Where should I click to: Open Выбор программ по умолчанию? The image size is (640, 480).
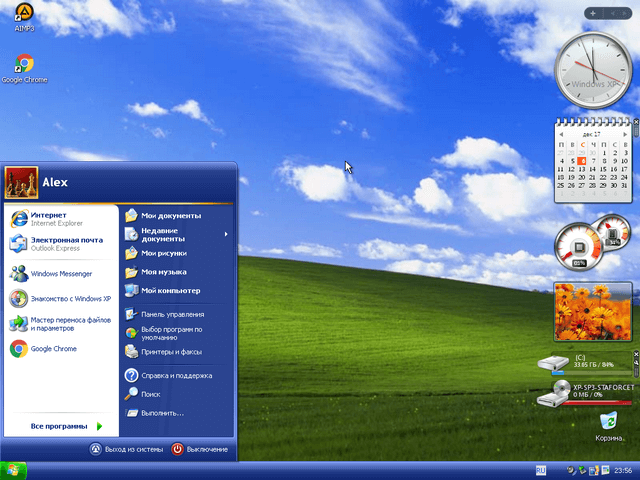pos(178,333)
